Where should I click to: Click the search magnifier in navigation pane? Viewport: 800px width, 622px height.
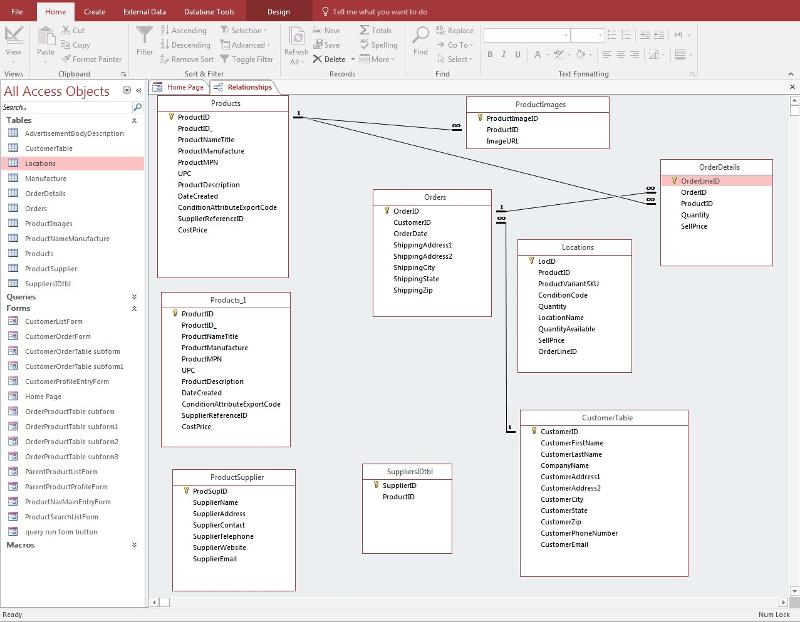point(135,107)
